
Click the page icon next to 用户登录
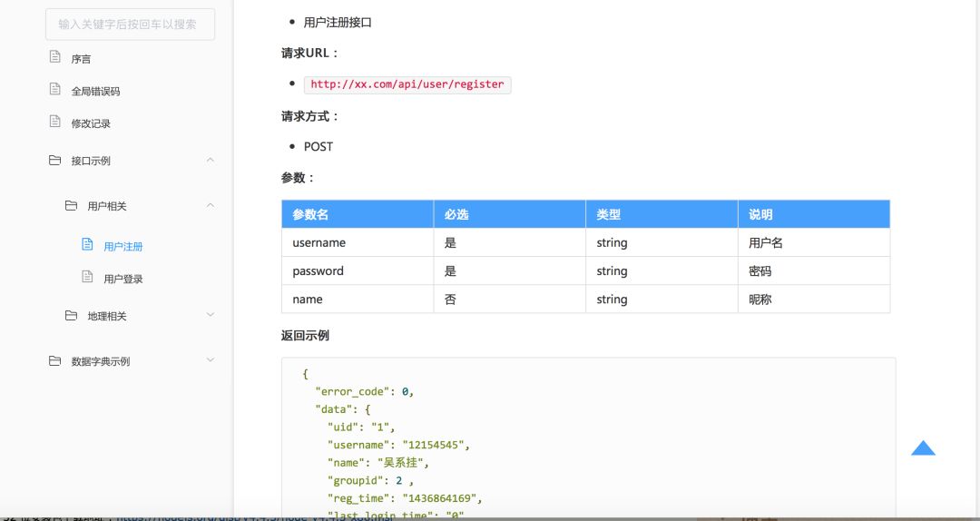(87, 277)
